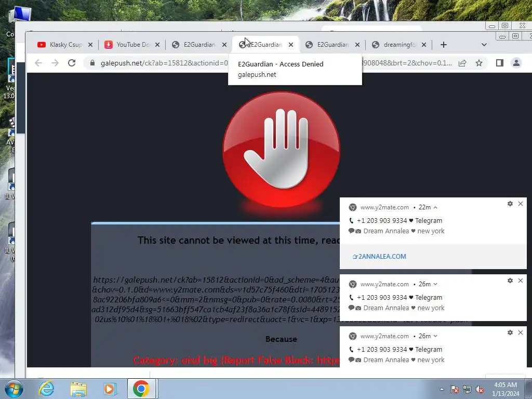The image size is (532, 399).
Task: Launch Internet Explorer from taskbar
Action: pos(46,389)
